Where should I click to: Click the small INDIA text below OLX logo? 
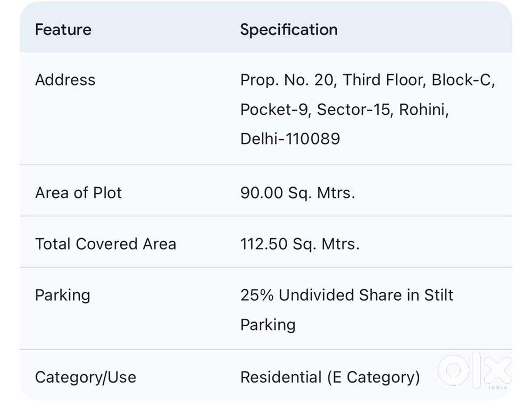(x=497, y=388)
